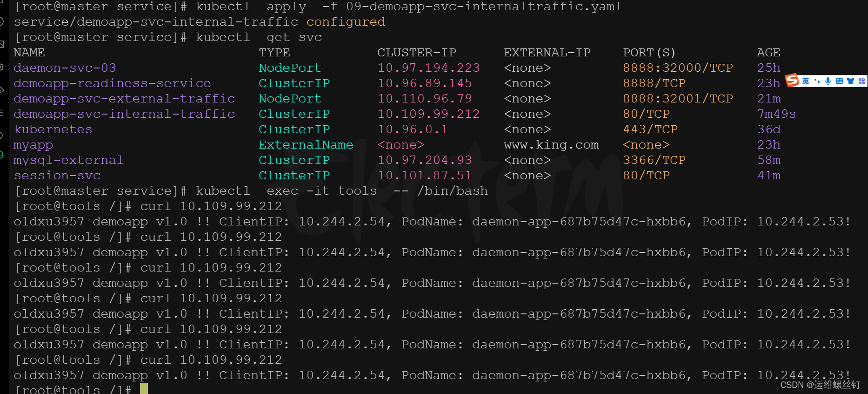The width and height of the screenshot is (868, 394).
Task: Click the kubectl apply -f command line
Action: (x=318, y=7)
